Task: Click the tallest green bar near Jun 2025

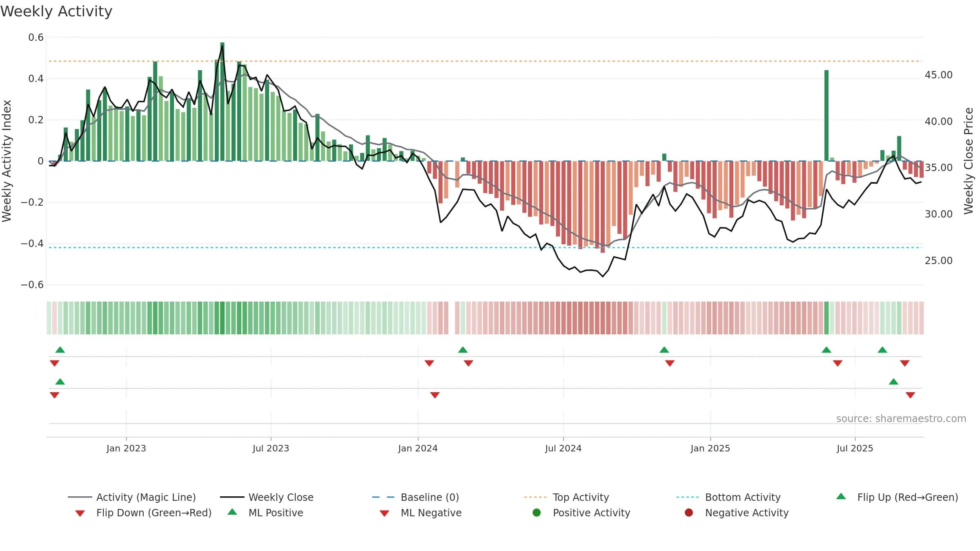Action: 826,116
